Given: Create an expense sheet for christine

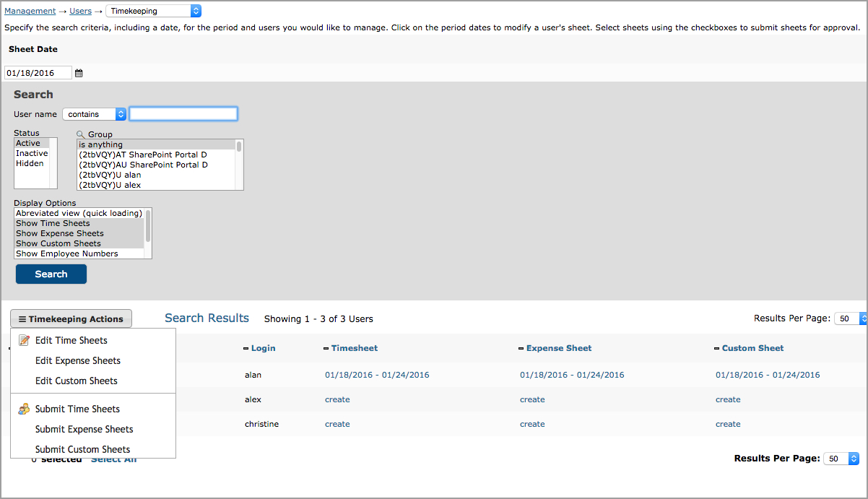Looking at the screenshot, I should (532, 424).
